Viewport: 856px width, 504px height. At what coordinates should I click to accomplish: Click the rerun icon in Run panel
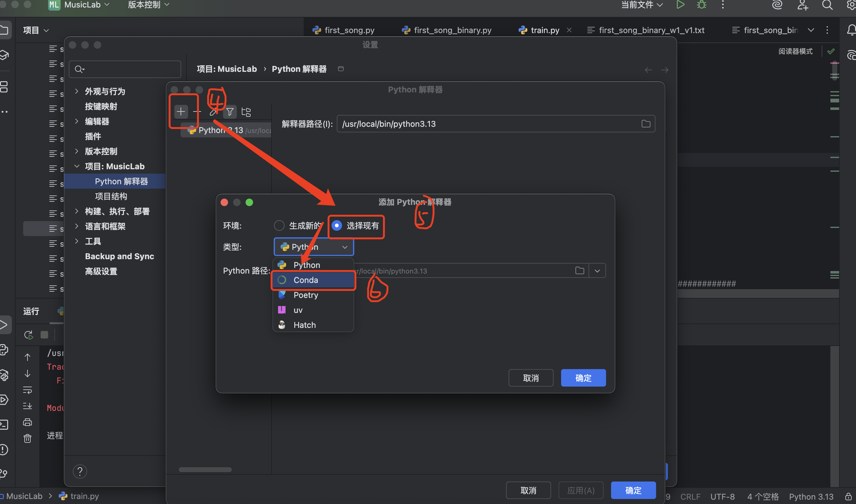click(x=28, y=335)
